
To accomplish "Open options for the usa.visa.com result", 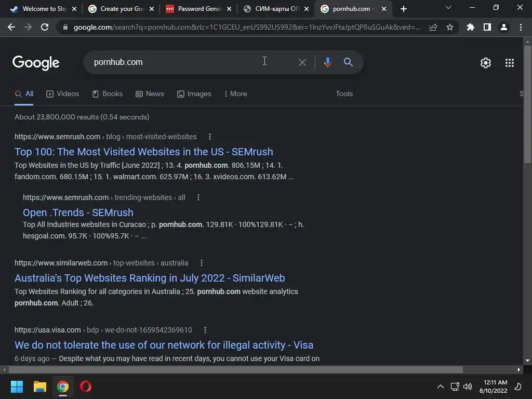I will tap(205, 330).
